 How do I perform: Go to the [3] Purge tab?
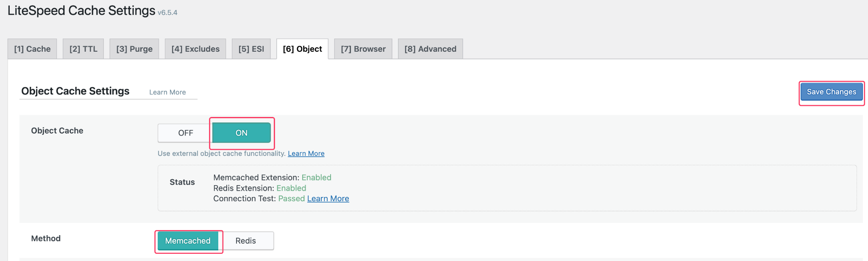tap(134, 49)
